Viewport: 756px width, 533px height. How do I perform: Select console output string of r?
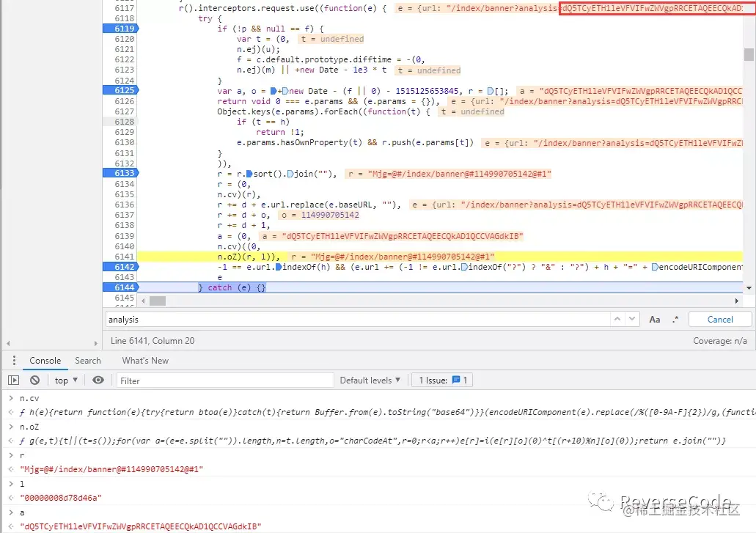coord(111,469)
